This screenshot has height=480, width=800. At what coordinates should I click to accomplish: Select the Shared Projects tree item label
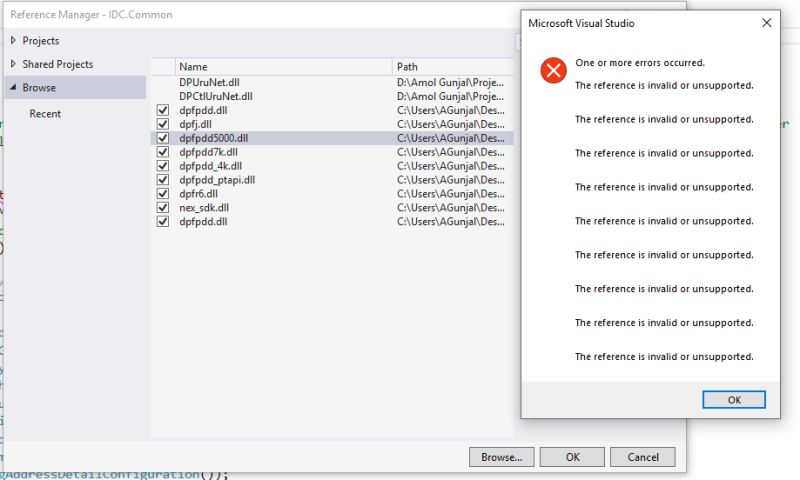[58, 64]
